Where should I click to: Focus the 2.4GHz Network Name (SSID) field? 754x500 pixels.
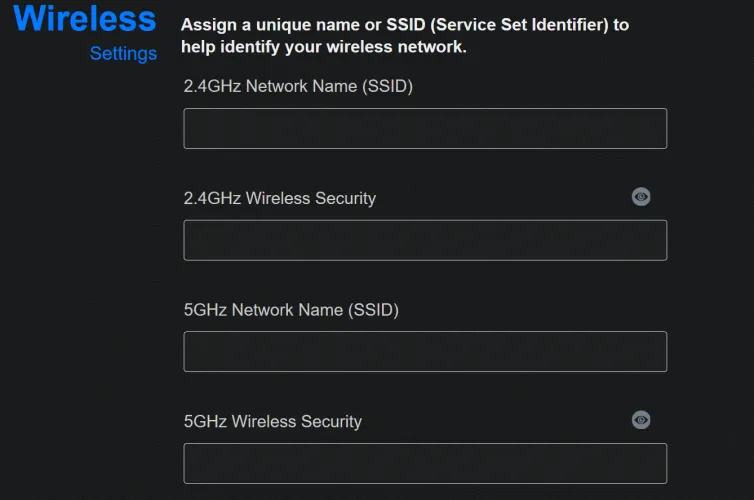pos(425,129)
